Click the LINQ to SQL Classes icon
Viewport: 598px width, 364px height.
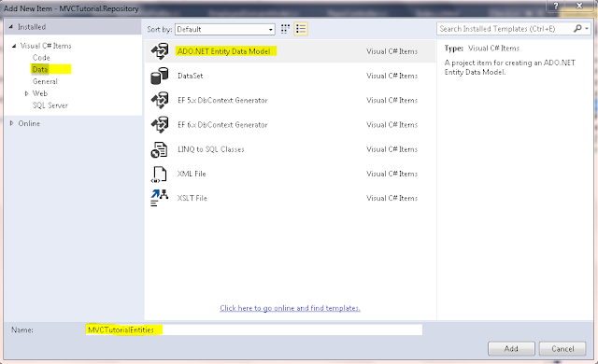point(159,149)
